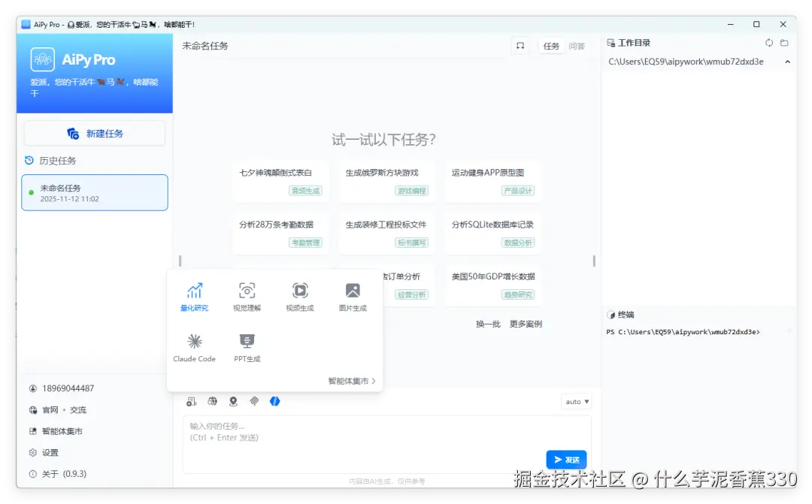Click the globe web-search icon above input
The image size is (812, 504).
click(212, 402)
